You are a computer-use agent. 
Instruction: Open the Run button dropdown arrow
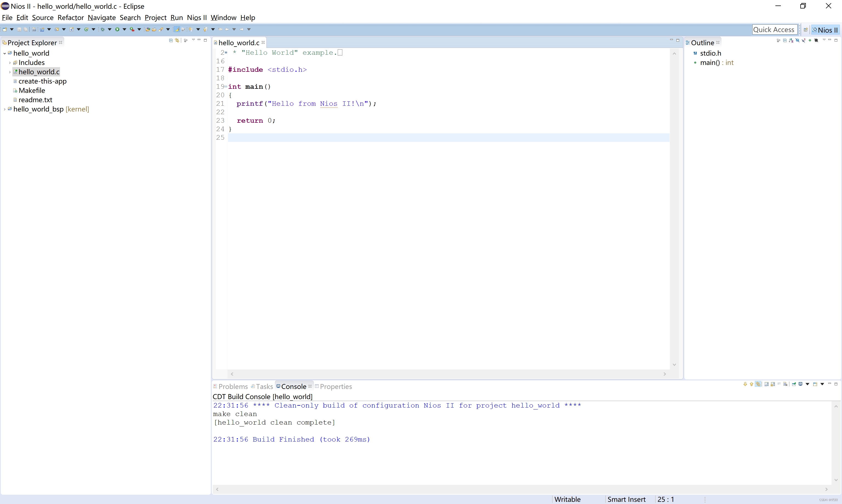pyautogui.click(x=124, y=30)
